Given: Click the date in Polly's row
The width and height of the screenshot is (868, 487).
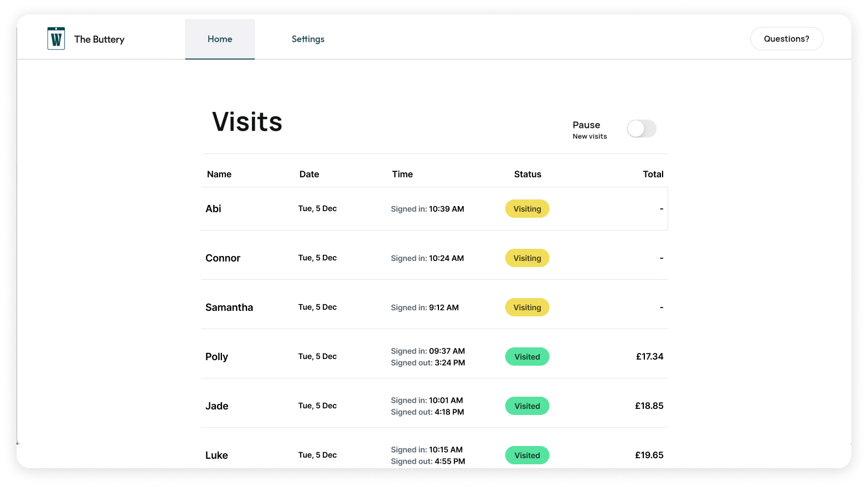Looking at the screenshot, I should (317, 357).
